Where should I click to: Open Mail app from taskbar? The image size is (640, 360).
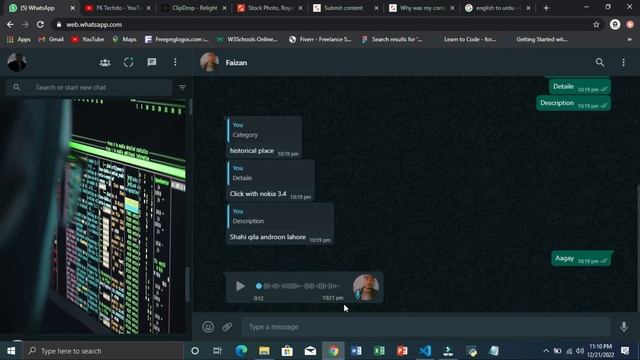pos(310,351)
